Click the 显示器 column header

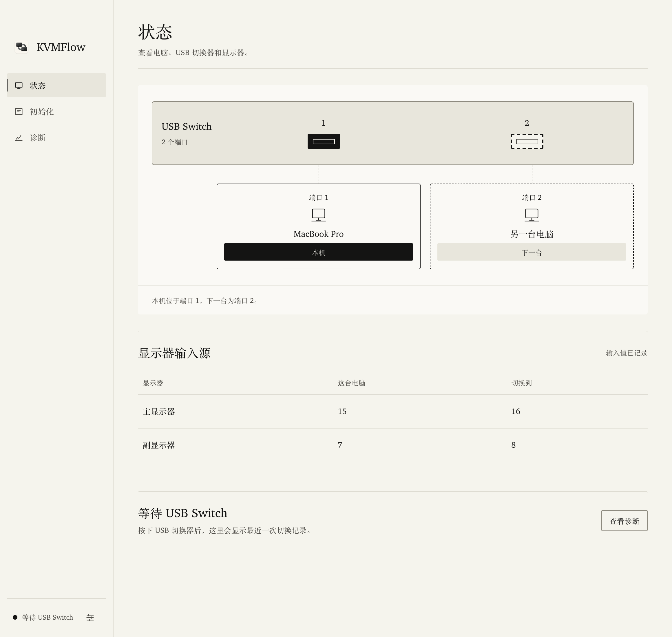tap(153, 383)
